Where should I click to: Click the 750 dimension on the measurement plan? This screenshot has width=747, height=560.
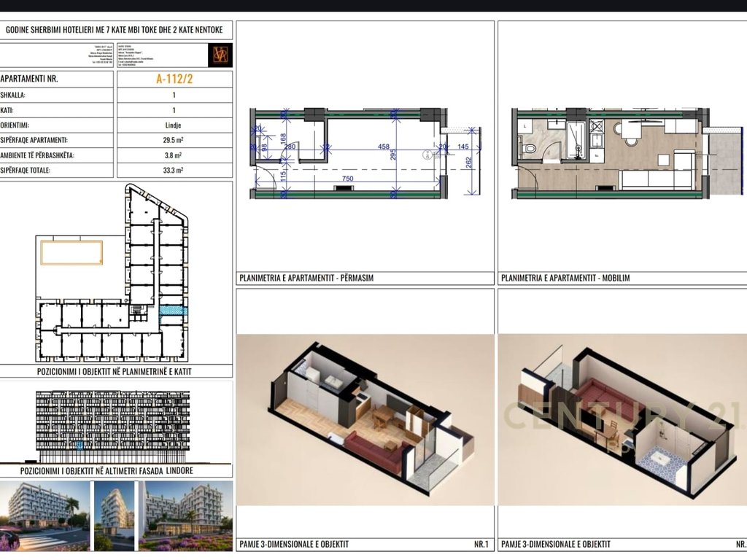click(349, 179)
